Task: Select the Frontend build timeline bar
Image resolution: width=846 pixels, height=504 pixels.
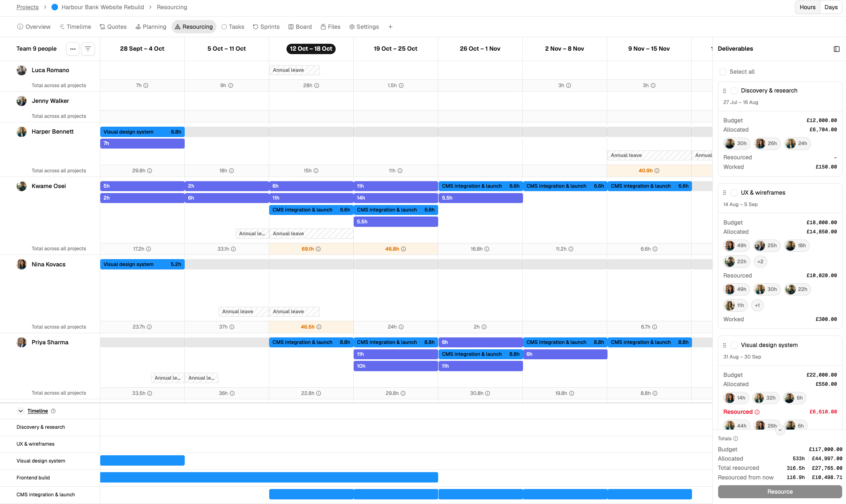Action: point(269,478)
